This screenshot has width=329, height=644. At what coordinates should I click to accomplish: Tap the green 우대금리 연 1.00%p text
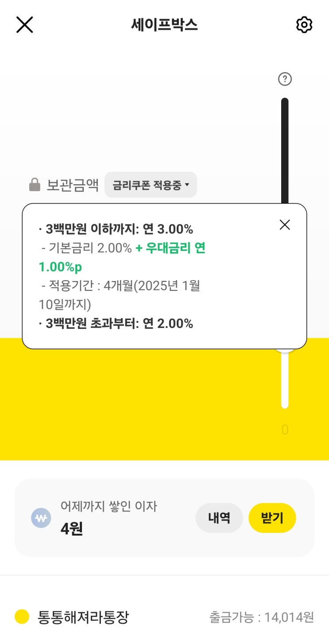point(170,249)
